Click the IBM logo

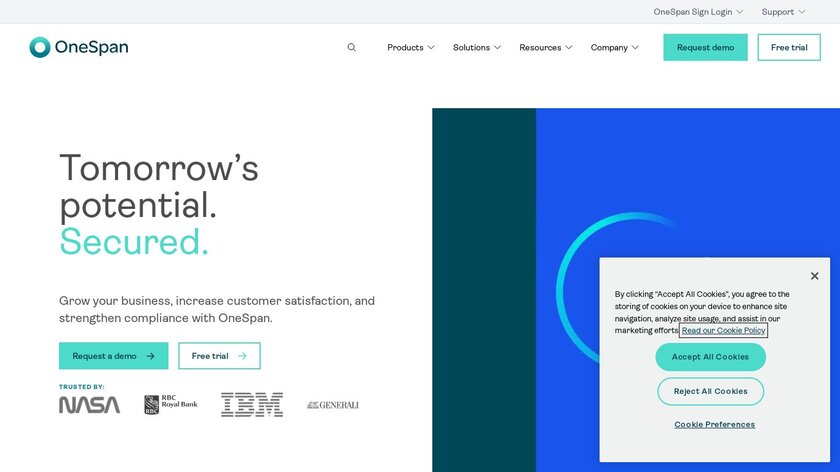(252, 404)
